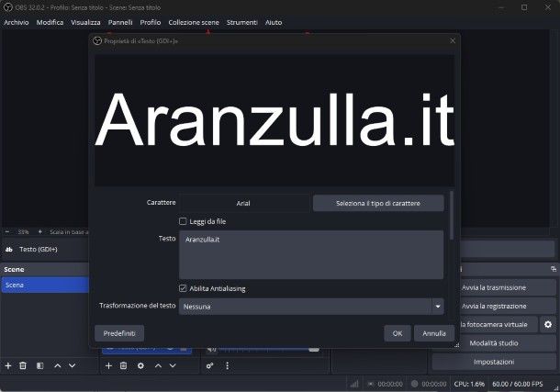
Task: Click the Predefiniti button
Action: point(119,333)
